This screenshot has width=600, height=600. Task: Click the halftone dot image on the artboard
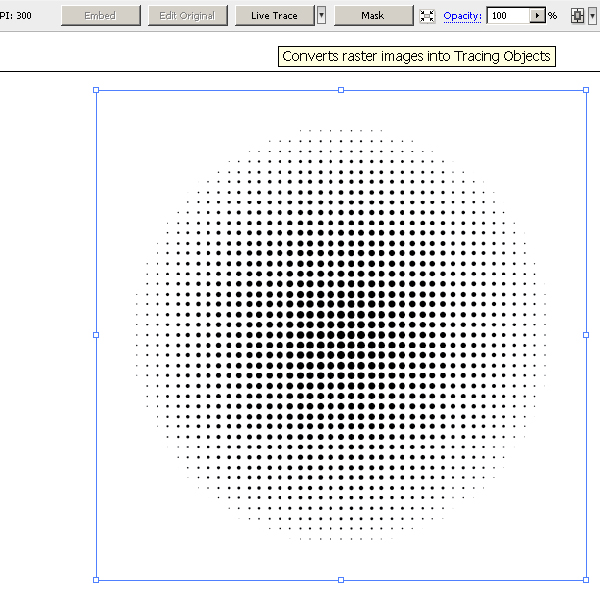click(x=341, y=335)
